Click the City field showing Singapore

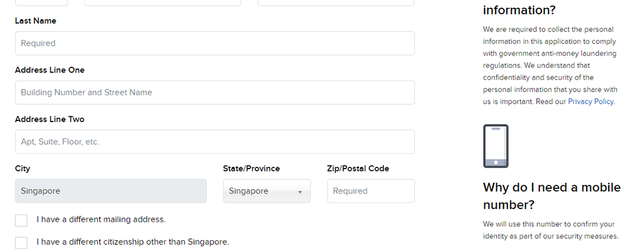[x=111, y=191]
